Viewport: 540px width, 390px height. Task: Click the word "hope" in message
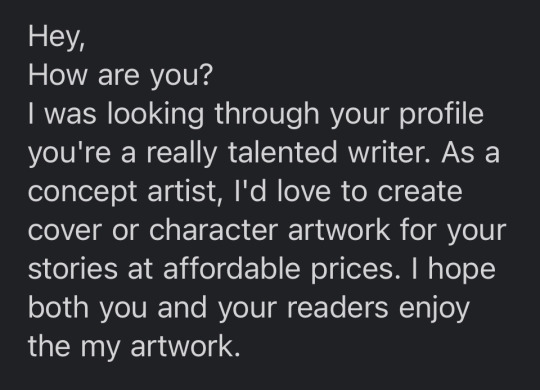coord(461,270)
